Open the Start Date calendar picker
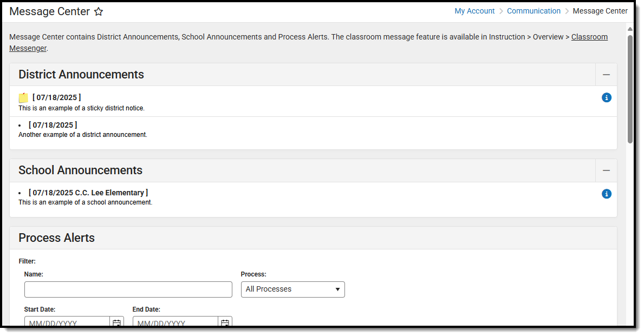 (x=116, y=322)
